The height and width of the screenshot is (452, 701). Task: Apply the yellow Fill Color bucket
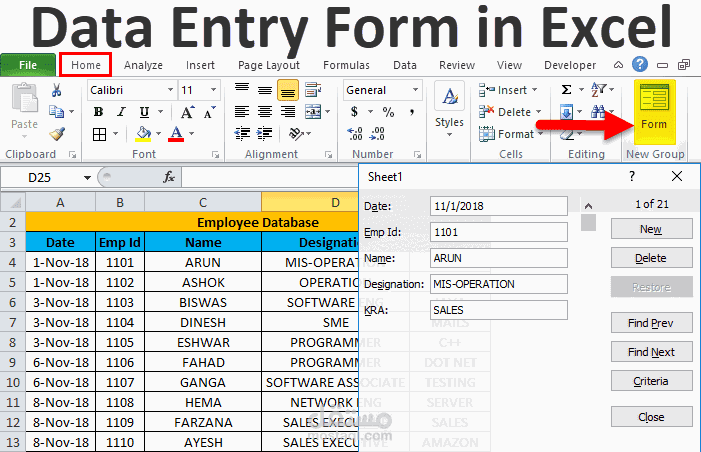tap(143, 134)
